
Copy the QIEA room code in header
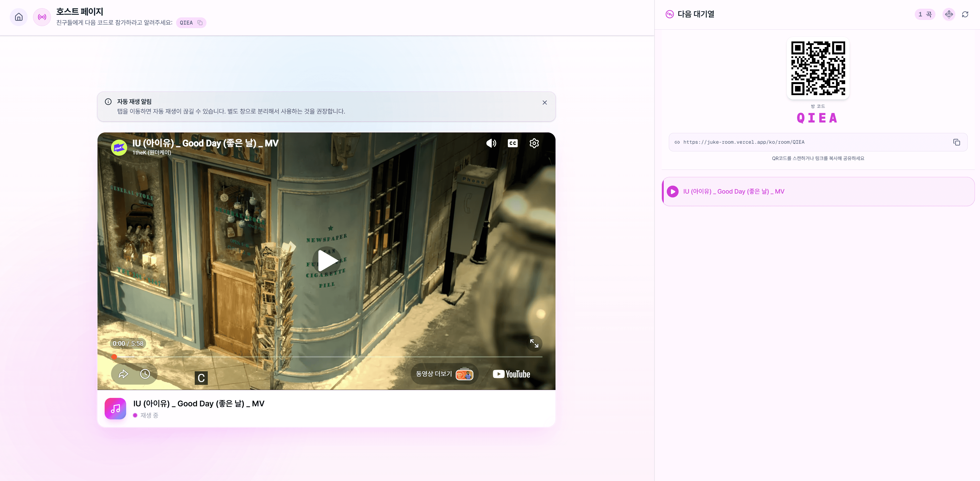click(200, 23)
